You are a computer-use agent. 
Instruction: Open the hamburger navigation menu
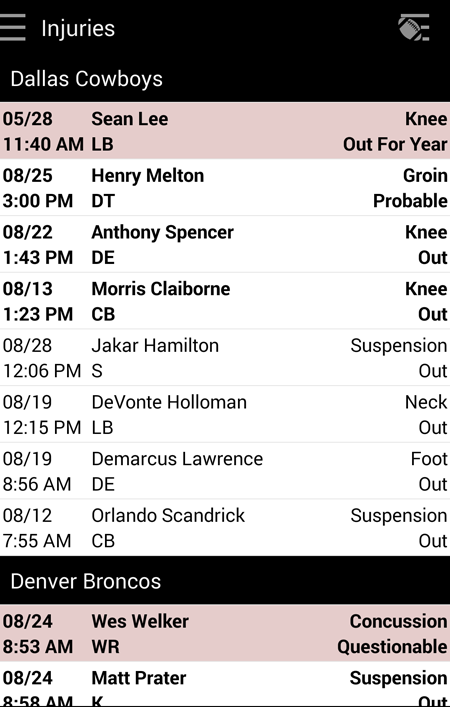coord(13,28)
